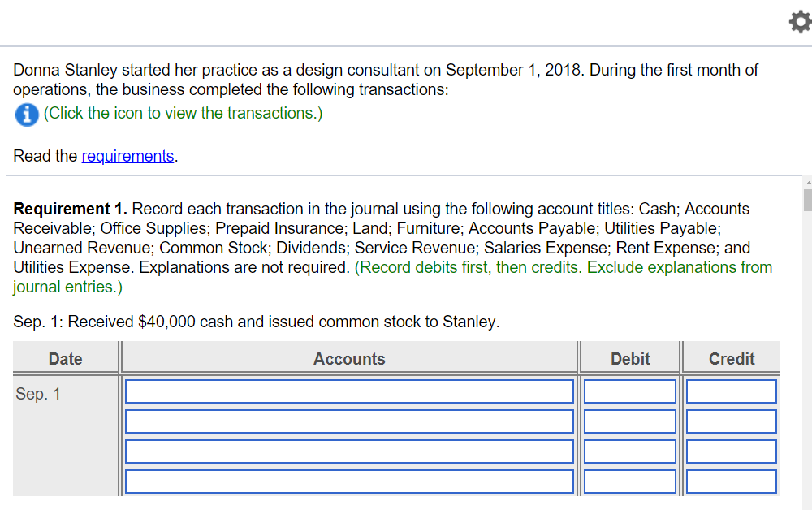Click the fourth Accounts entry field
Image resolution: width=812 pixels, height=510 pixels.
coord(349,481)
